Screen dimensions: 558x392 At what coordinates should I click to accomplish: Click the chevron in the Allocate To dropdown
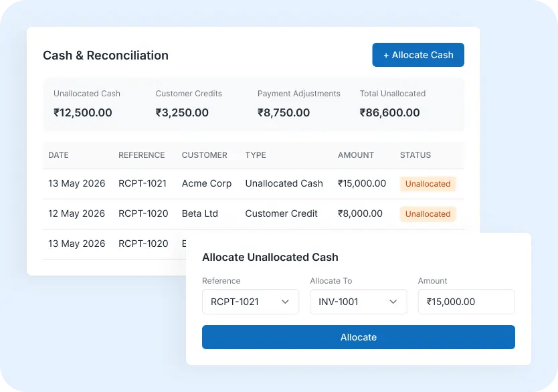coord(393,302)
